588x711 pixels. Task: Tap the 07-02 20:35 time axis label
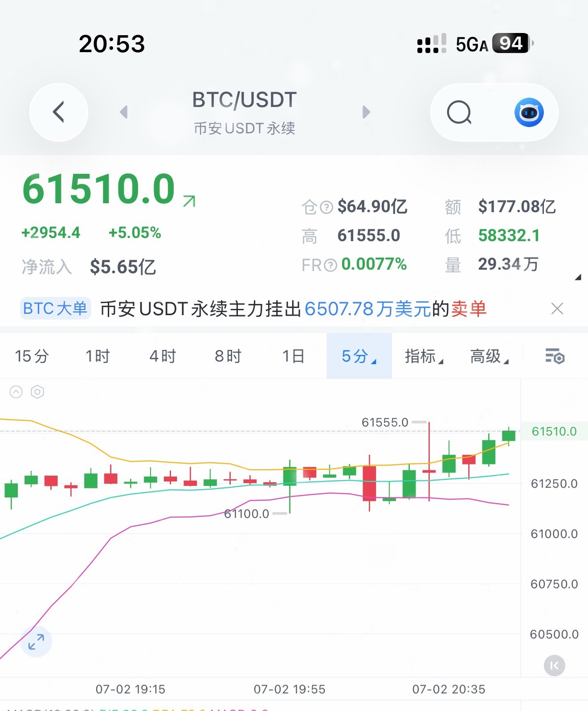click(449, 690)
